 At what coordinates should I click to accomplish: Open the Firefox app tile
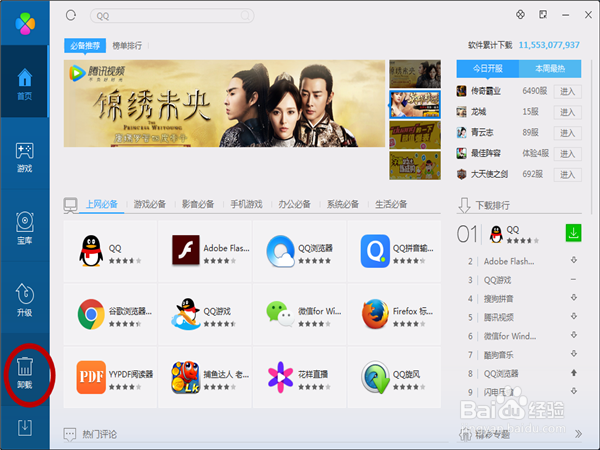point(394,314)
